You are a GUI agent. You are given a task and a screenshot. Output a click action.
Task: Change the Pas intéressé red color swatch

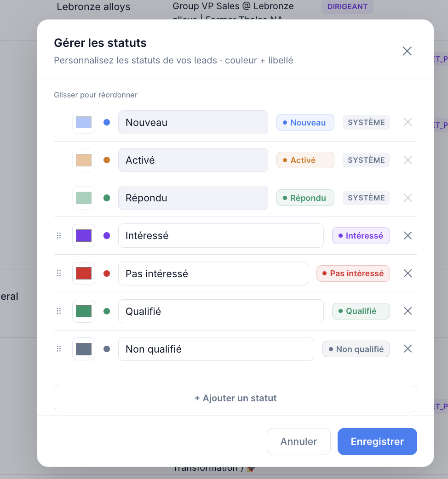click(84, 274)
